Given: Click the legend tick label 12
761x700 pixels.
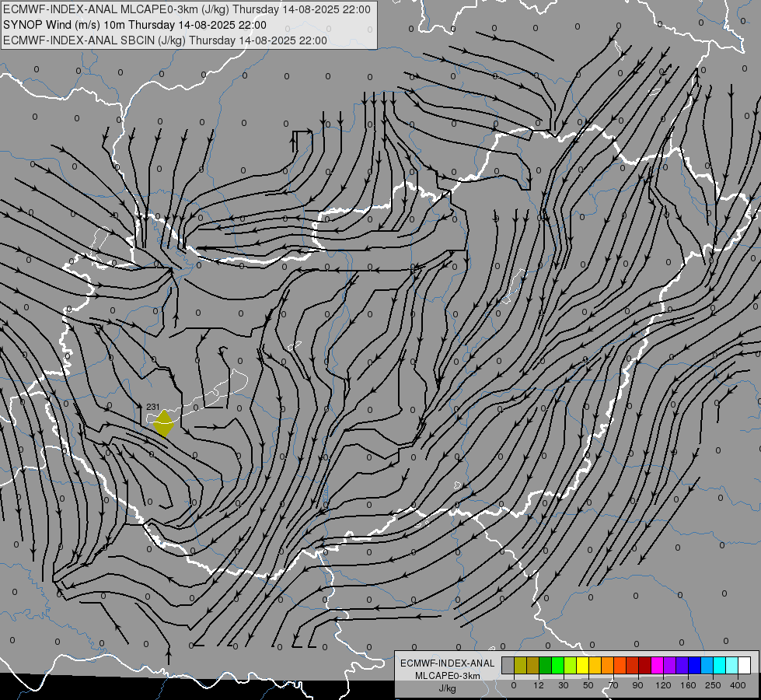Looking at the screenshot, I should click(x=539, y=685).
